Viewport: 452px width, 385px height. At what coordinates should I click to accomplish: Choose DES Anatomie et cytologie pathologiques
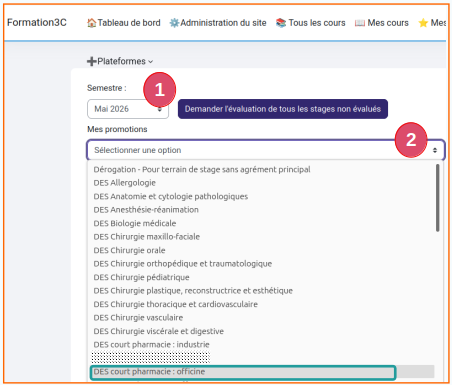(x=170, y=196)
